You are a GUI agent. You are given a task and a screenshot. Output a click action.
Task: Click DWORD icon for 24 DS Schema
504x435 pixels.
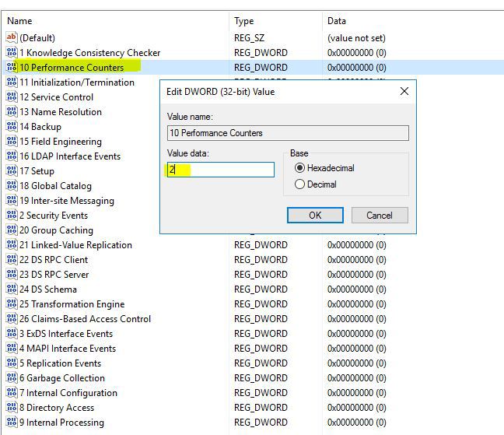click(x=11, y=289)
